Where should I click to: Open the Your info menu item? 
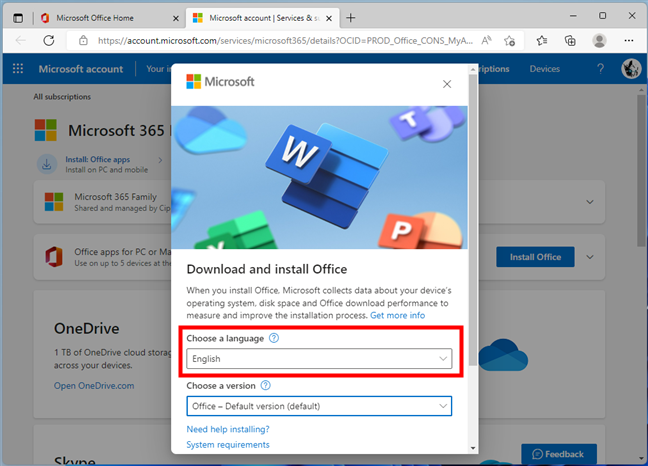tap(158, 69)
